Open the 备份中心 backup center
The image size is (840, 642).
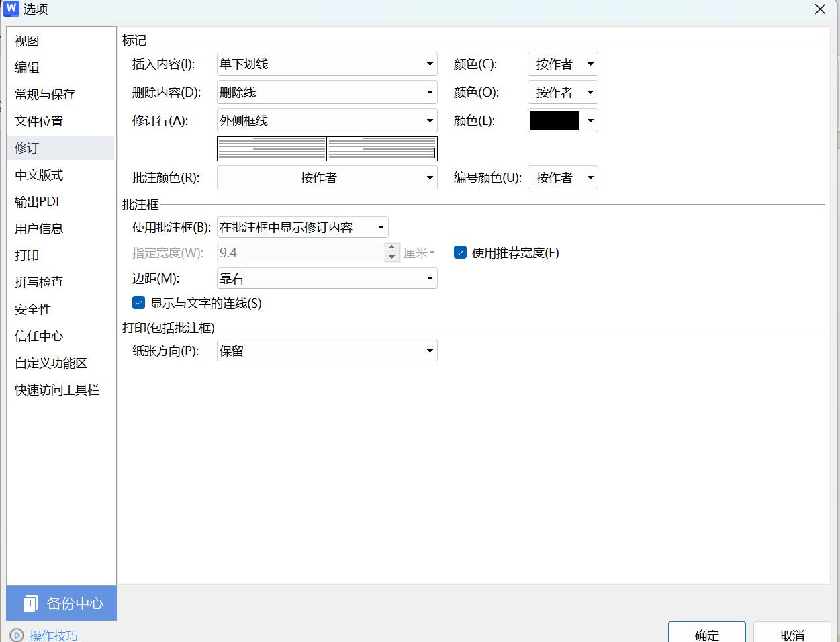[x=62, y=603]
